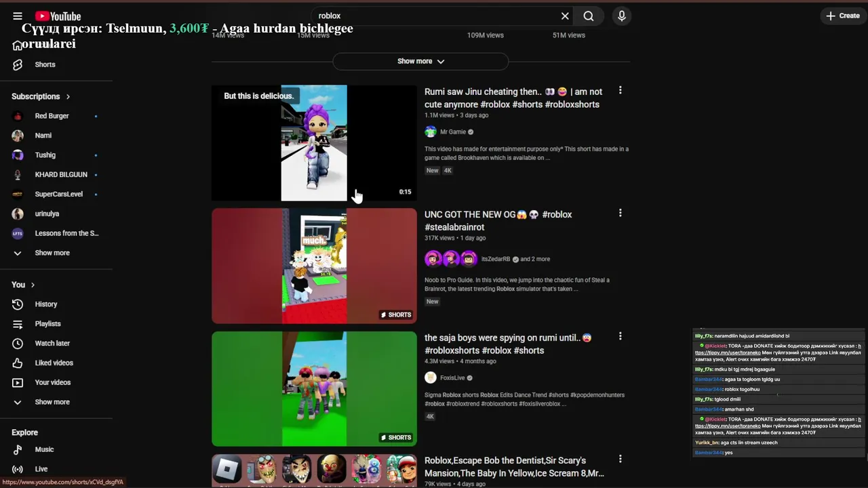Image resolution: width=868 pixels, height=488 pixels.
Task: Open Nami channel subscription
Action: pos(43,136)
